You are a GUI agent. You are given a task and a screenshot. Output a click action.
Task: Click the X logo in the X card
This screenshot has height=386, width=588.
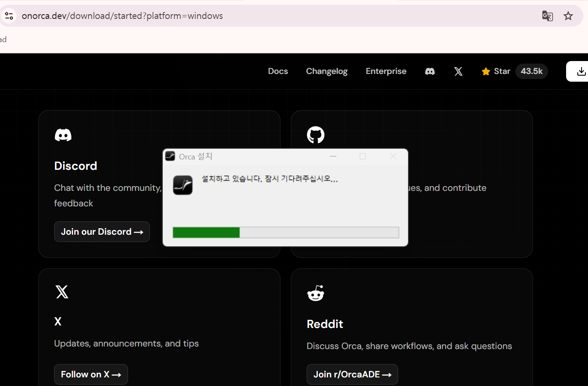click(x=62, y=292)
